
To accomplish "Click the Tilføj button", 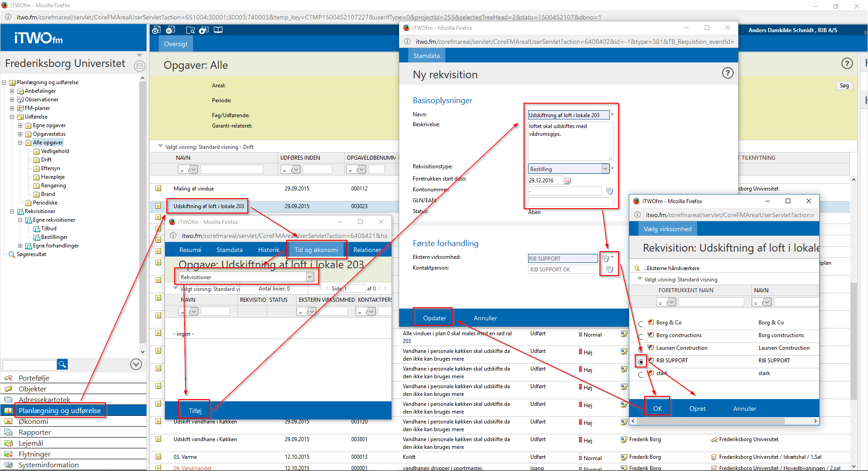I will [x=195, y=411].
